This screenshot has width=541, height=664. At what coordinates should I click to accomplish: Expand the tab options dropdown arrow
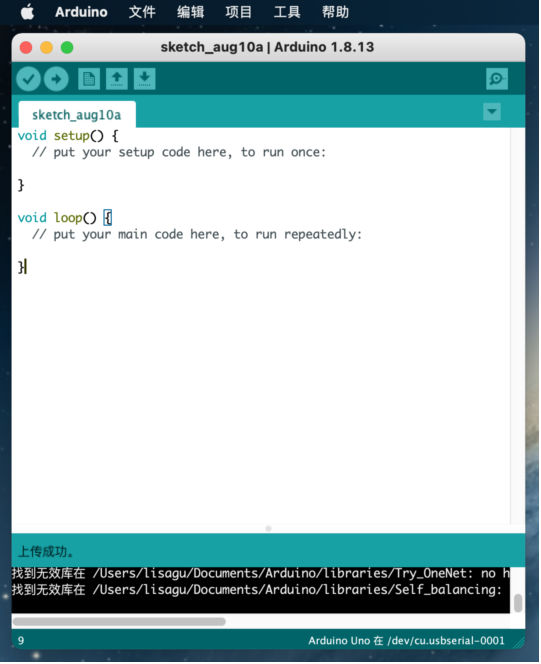pyautogui.click(x=491, y=112)
